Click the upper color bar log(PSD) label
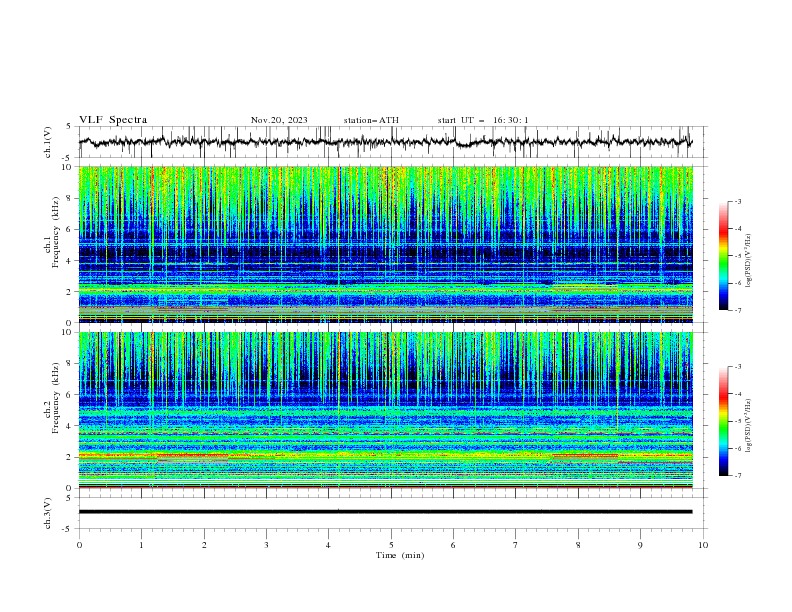 tap(749, 261)
